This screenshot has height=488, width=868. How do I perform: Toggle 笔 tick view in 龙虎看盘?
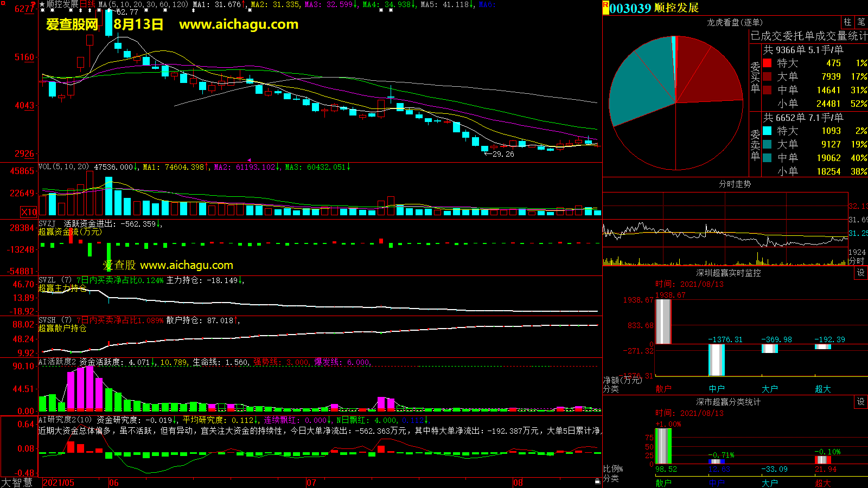point(861,22)
